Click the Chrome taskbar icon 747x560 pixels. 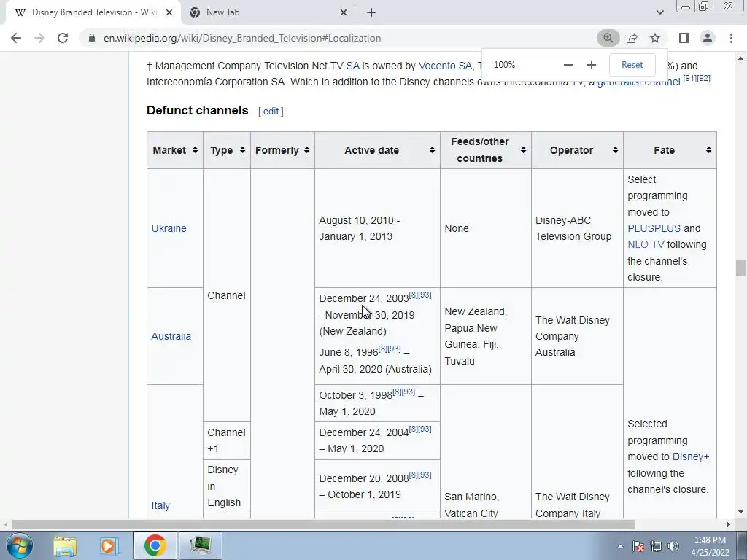pyautogui.click(x=155, y=545)
